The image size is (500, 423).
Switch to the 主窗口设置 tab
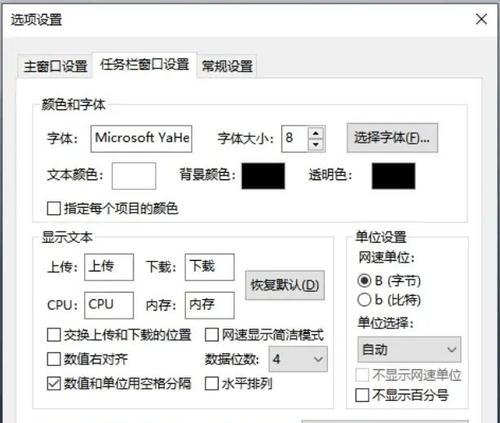pos(55,66)
